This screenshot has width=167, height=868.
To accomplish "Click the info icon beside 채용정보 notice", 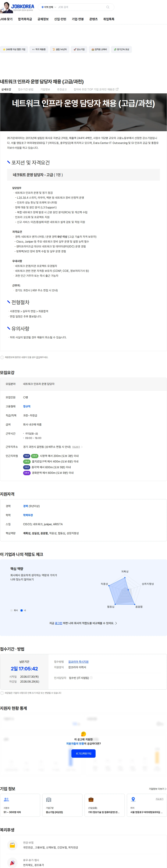I will click(2, 357).
